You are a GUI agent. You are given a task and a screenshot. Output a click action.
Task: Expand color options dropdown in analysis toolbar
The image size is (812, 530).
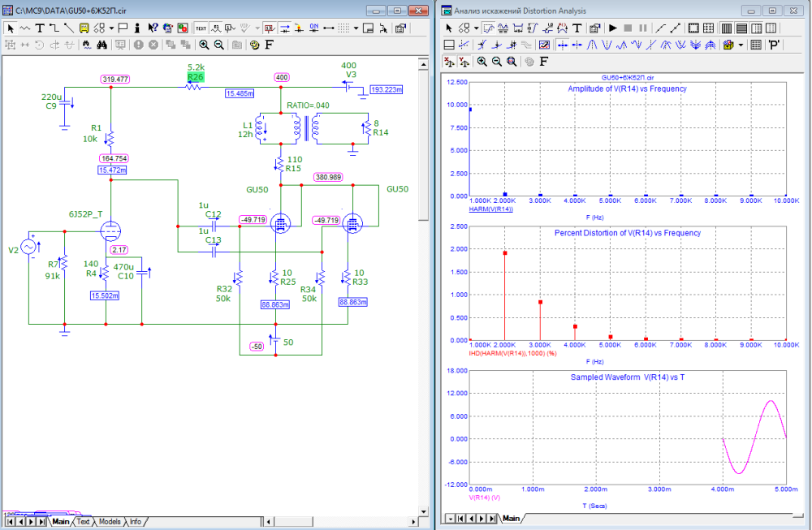tap(741, 45)
